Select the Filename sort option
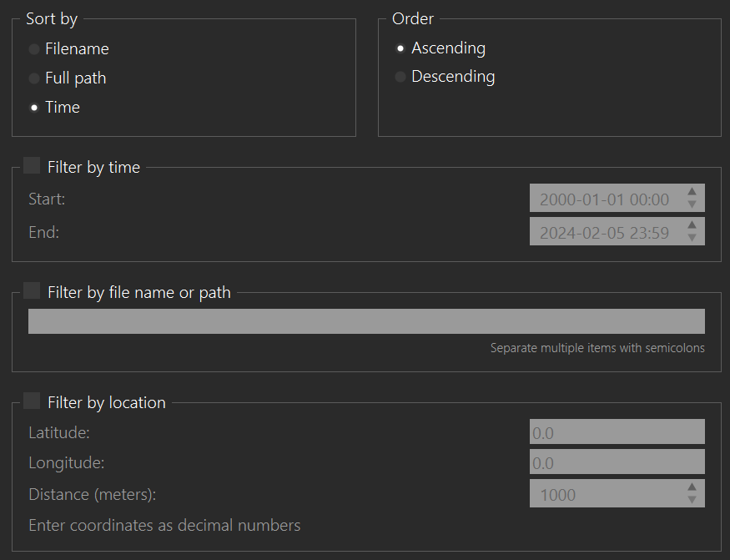Viewport: 730px width, 560px height. coord(34,49)
